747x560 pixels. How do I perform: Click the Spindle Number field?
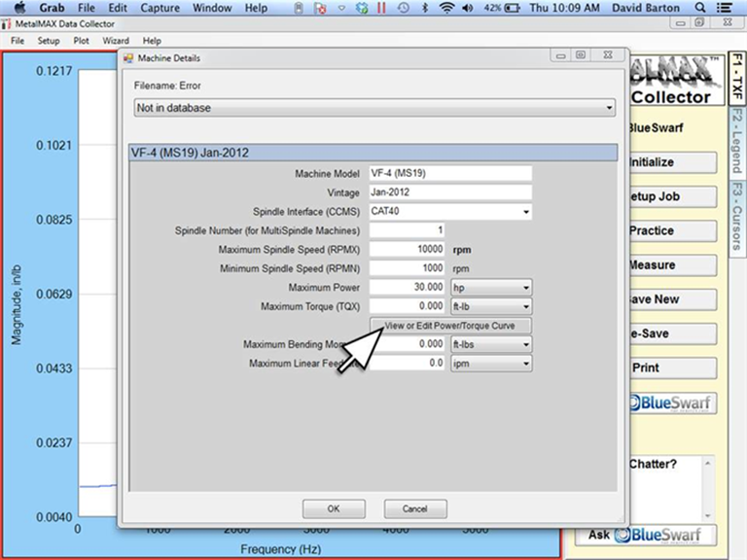pyautogui.click(x=407, y=230)
